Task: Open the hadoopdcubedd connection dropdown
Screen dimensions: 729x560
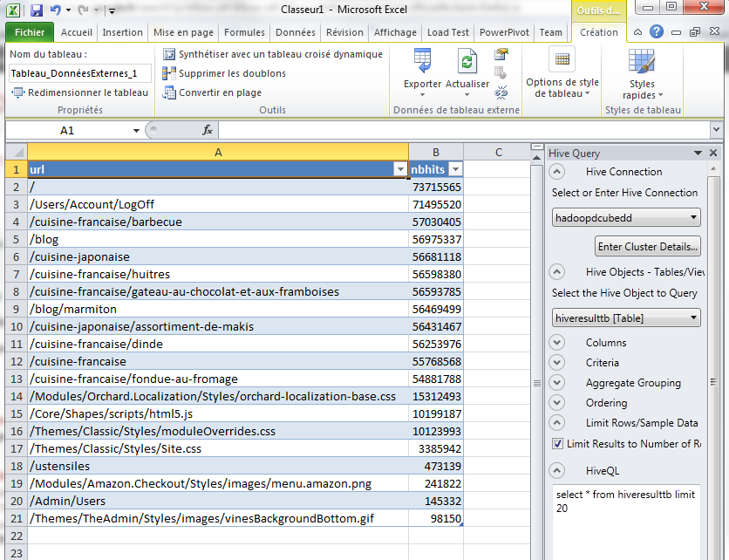Action: point(693,218)
